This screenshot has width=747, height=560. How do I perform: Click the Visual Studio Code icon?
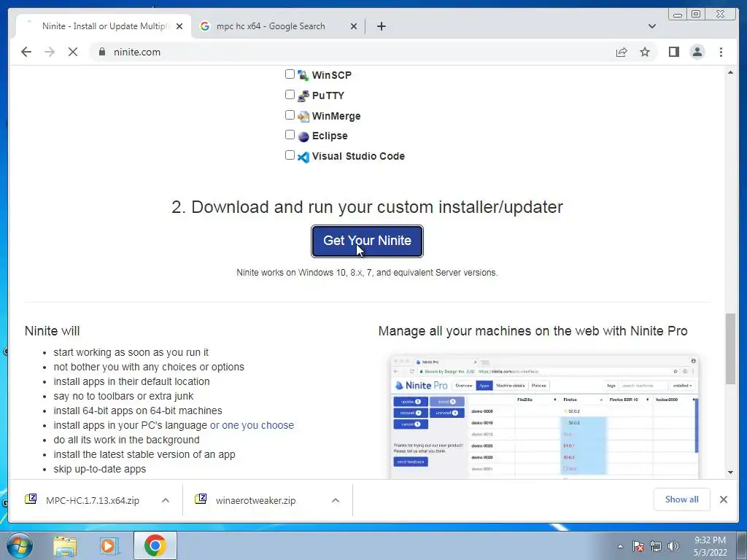pos(303,157)
